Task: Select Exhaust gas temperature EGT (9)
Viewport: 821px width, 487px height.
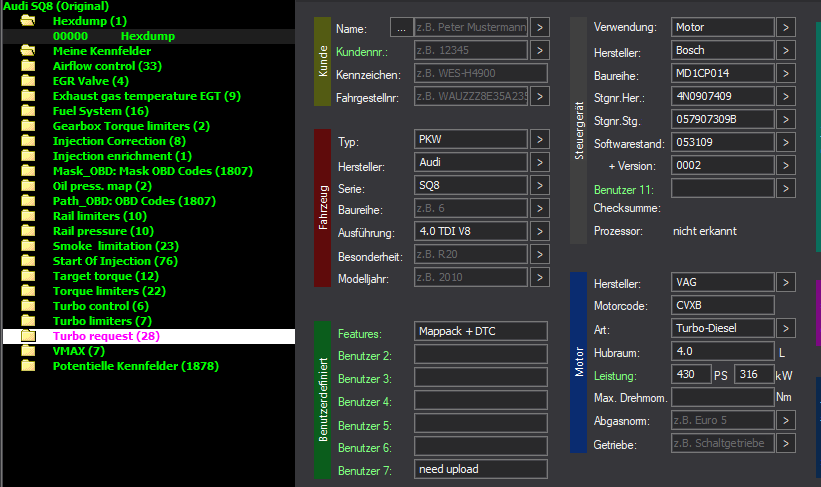Action: coord(147,96)
